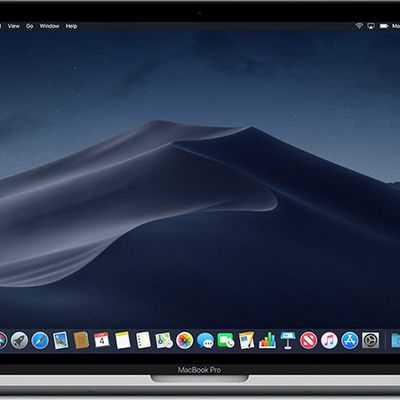Open the View menu
This screenshot has width=400, height=400.
coord(14,26)
